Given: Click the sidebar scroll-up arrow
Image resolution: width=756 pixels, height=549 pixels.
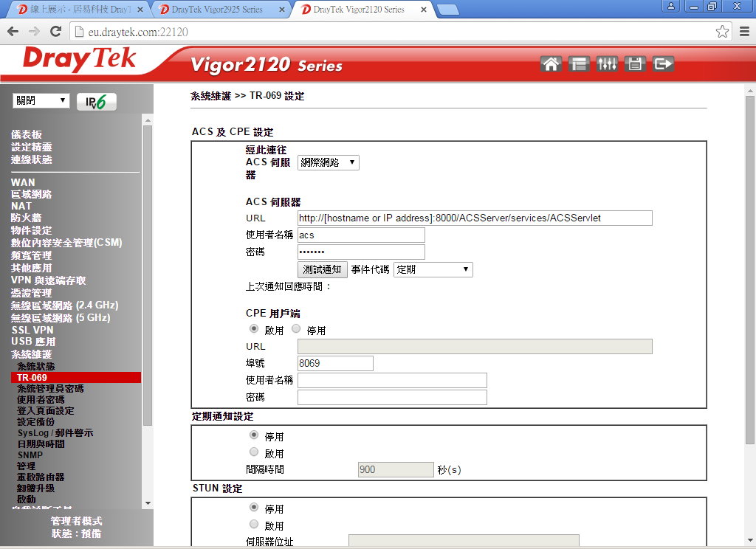Looking at the screenshot, I should coord(148,120).
